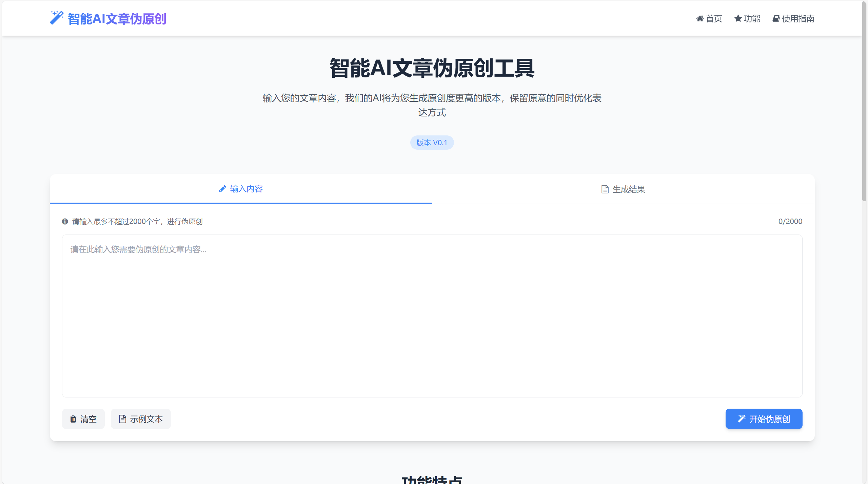This screenshot has width=868, height=484.
Task: Click the 0/2000 character counter
Action: pos(790,221)
